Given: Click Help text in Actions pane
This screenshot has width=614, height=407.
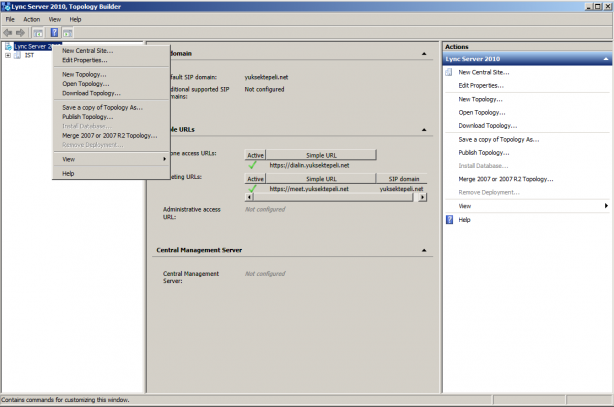Looking at the screenshot, I should pyautogui.click(x=464, y=220).
